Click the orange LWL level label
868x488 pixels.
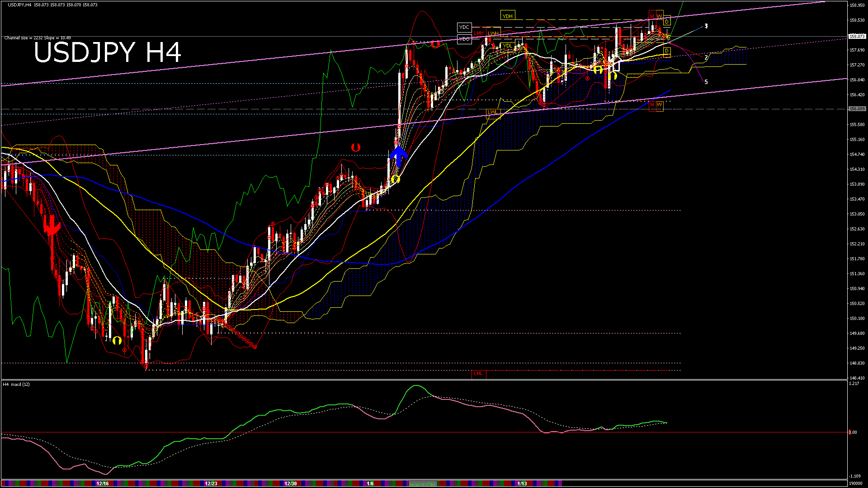492,112
